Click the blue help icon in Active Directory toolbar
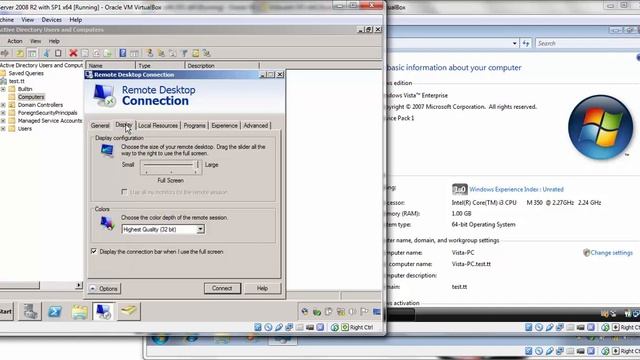The height and width of the screenshot is (360, 640). (122, 53)
